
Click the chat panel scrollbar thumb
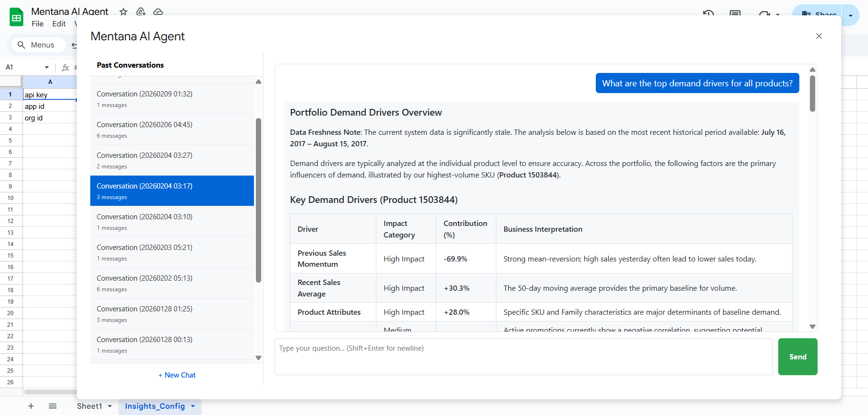click(812, 93)
